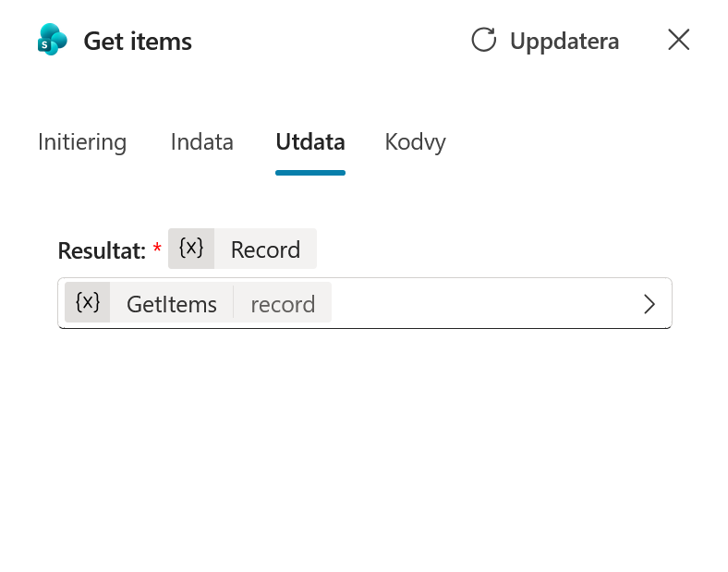
Task: Open the Kodvy tab
Action: (x=415, y=142)
